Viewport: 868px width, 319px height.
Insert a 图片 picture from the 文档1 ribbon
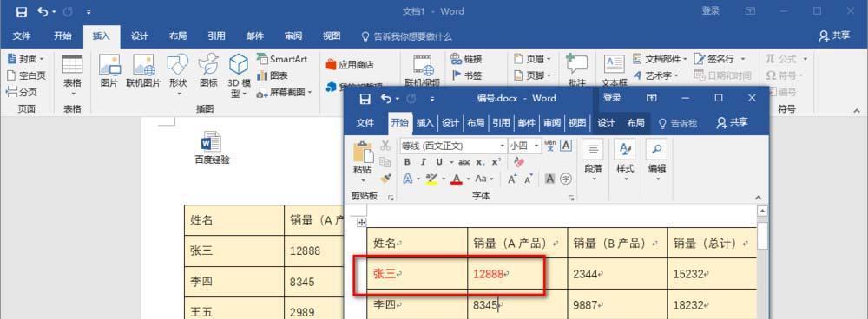pyautogui.click(x=109, y=71)
